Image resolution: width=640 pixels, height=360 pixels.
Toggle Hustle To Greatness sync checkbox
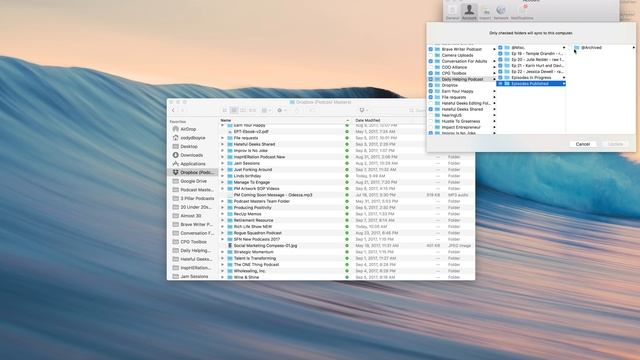click(431, 121)
